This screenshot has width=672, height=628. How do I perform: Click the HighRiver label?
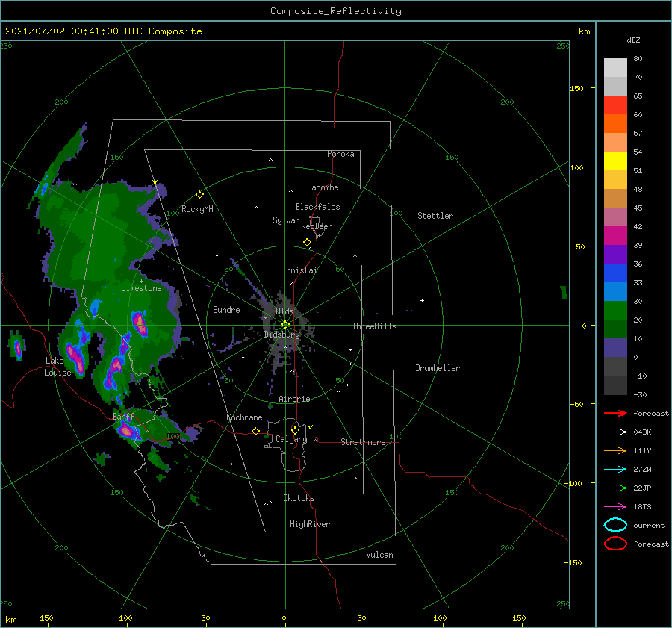pyautogui.click(x=309, y=524)
